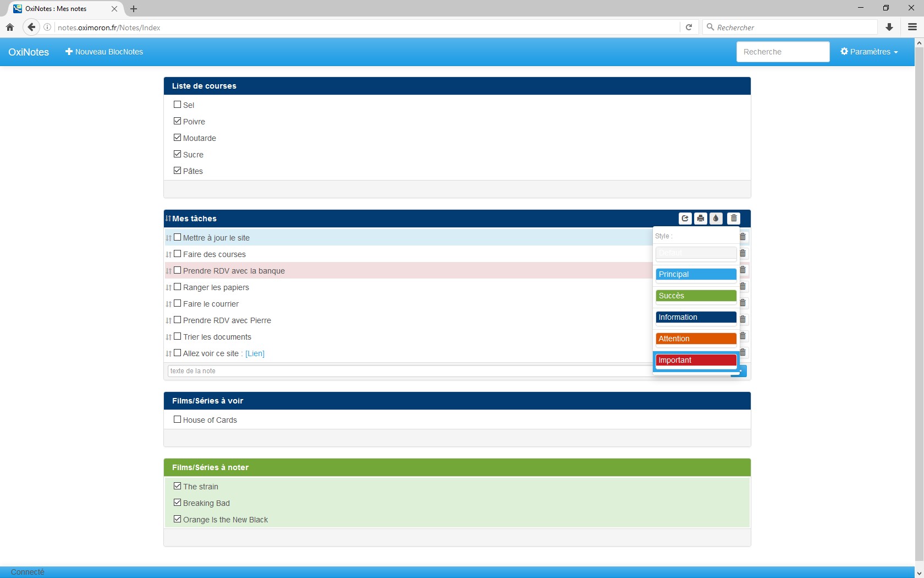Uncheck the Moutarde checkbox
Screen dimensions: 924x578
click(x=177, y=138)
